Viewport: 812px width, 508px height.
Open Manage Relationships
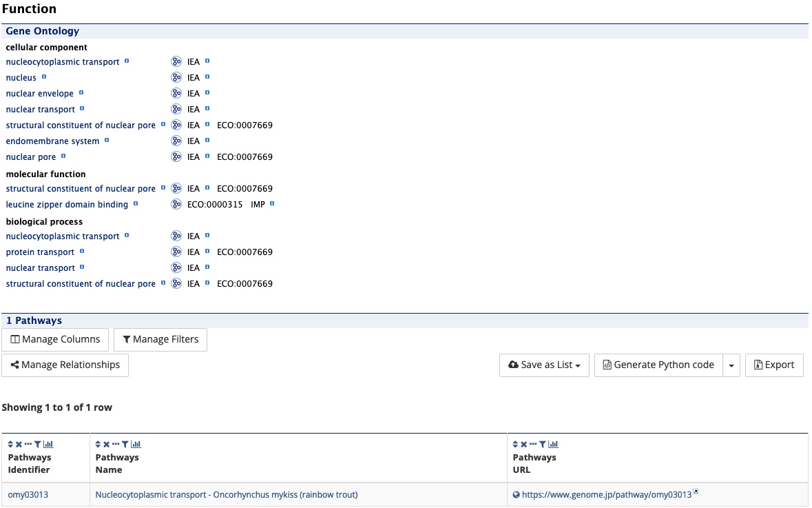(65, 365)
